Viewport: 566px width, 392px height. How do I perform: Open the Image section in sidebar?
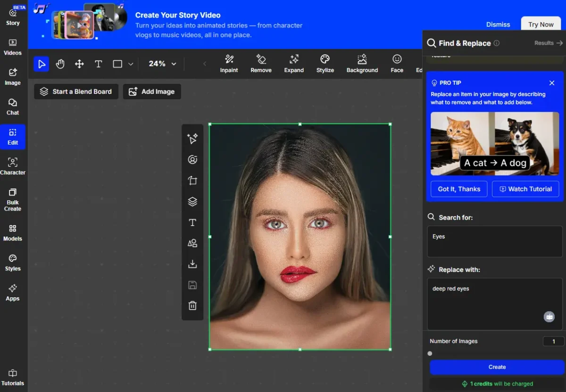pyautogui.click(x=13, y=77)
